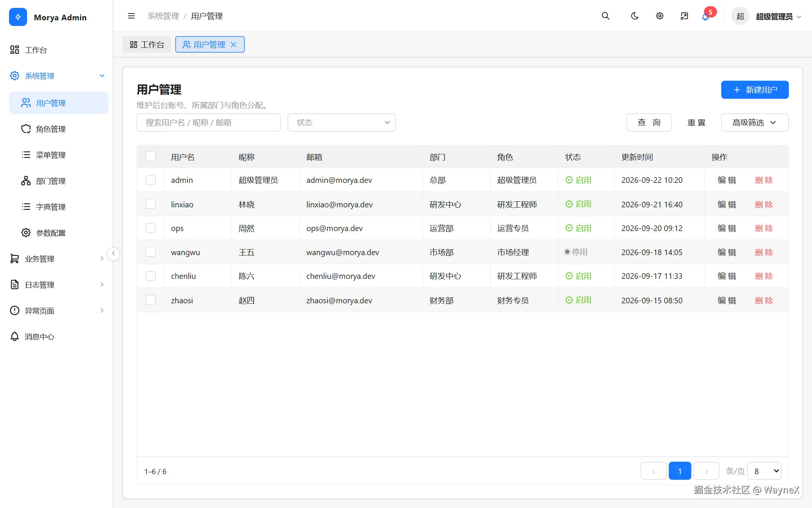This screenshot has width=812, height=508.
Task: Click the 用户管理 people icon in sidebar
Action: click(26, 103)
